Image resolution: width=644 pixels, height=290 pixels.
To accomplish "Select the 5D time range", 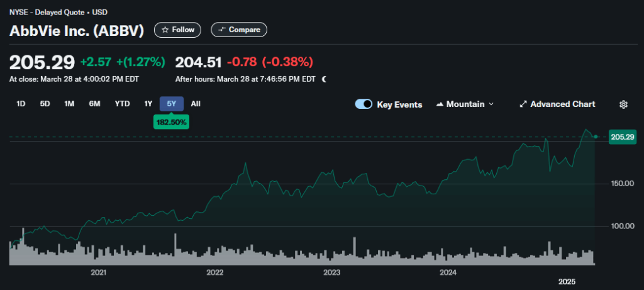I will tap(45, 104).
